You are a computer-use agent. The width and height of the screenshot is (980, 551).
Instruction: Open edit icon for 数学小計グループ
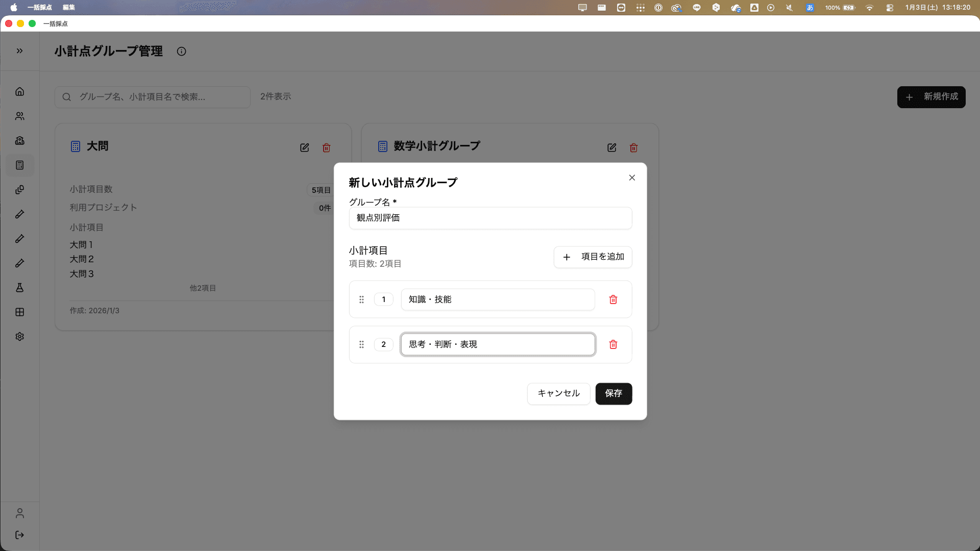point(611,147)
